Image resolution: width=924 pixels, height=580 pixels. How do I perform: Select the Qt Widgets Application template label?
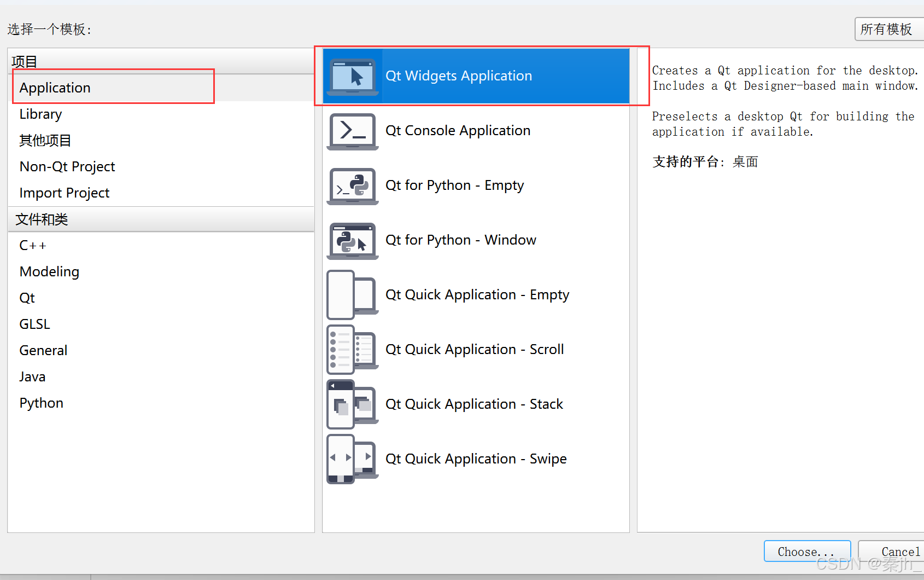(459, 76)
